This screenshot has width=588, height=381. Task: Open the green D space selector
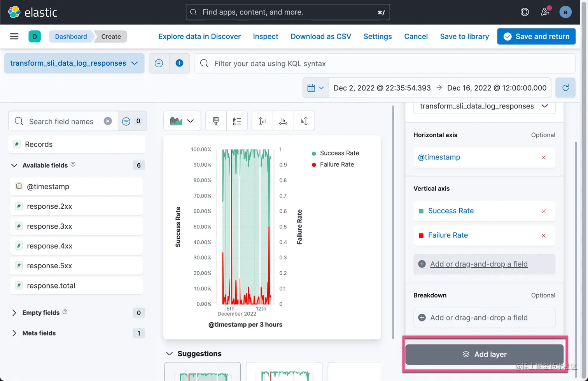pos(35,37)
